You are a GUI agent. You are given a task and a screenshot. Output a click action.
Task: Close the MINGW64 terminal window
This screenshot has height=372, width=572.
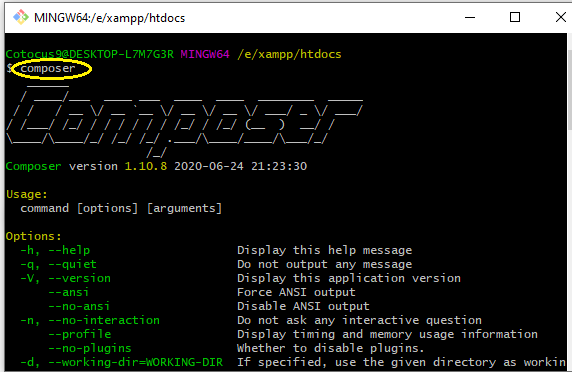tap(561, 17)
